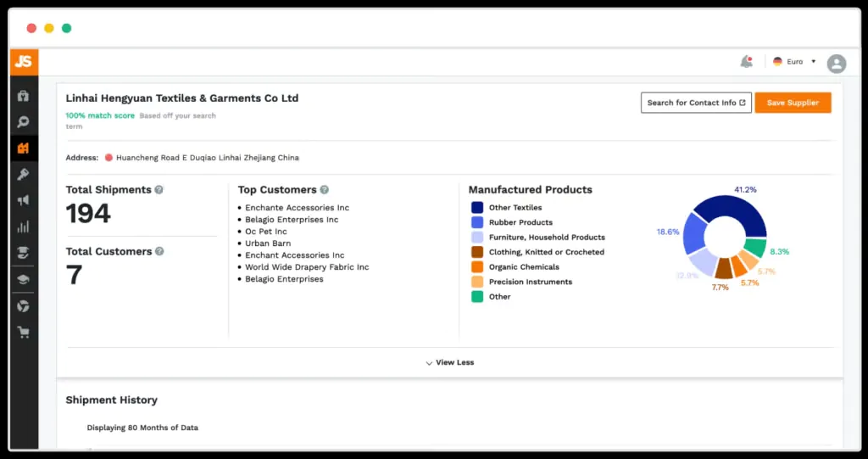Screen dimensions: 868x459
Task: Click the Rubber Products legend color swatch
Action: pos(477,222)
